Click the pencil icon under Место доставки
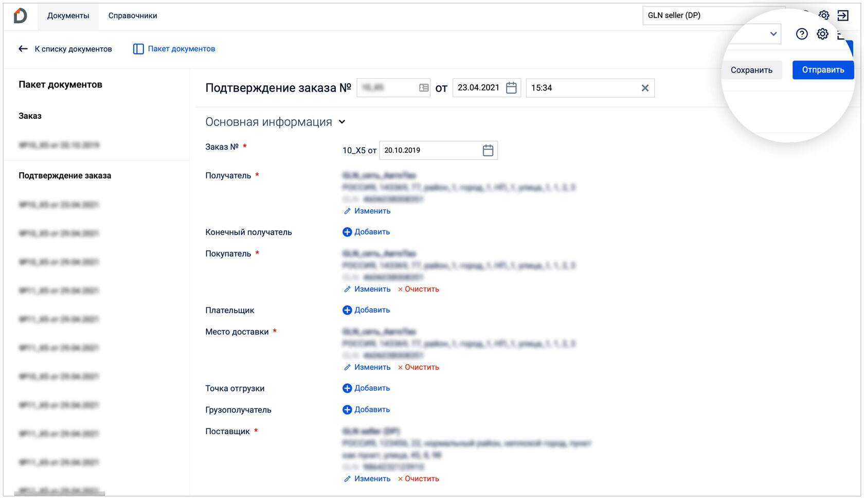Image resolution: width=864 pixels, height=504 pixels. [347, 368]
